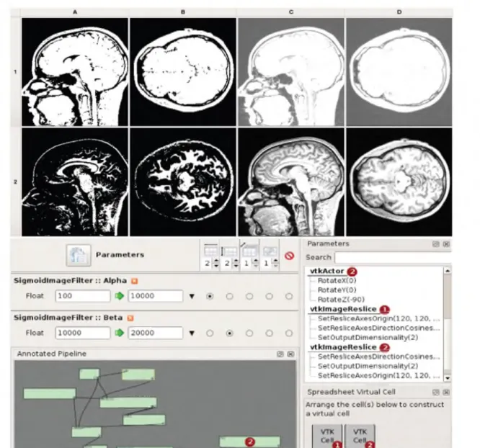Select SetOutputDimensionality(2) under vtkImageReslice 1
The height and width of the screenshot is (448, 480).
click(368, 338)
